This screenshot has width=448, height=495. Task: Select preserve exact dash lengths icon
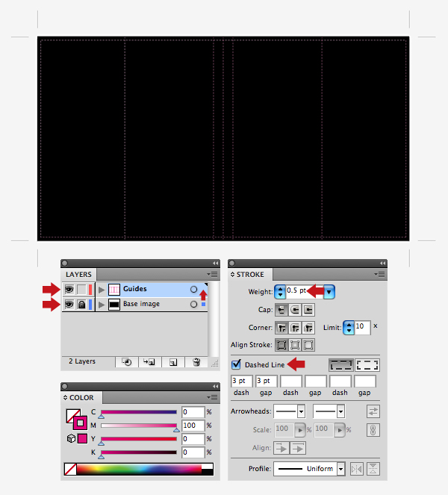click(341, 365)
